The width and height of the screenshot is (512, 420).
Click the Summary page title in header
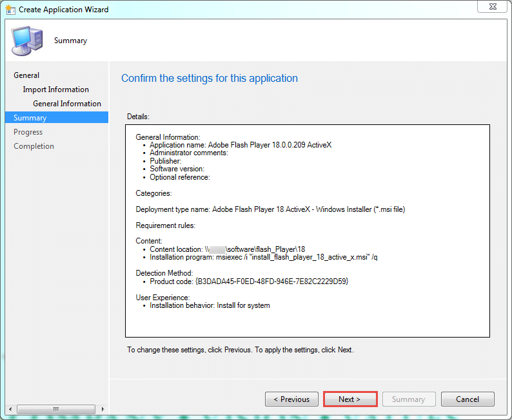coord(70,41)
